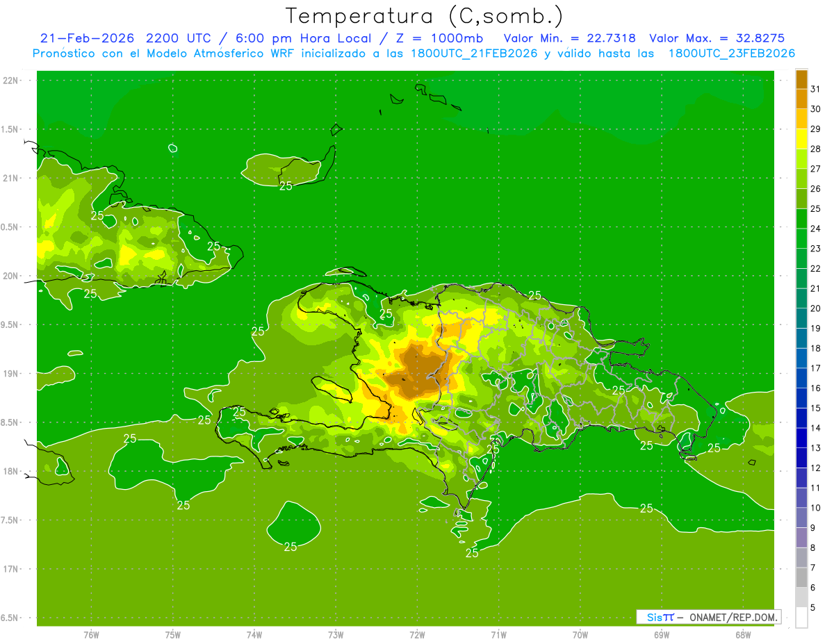
Task: Click the 17N latitude axis label
Action: pyautogui.click(x=12, y=569)
